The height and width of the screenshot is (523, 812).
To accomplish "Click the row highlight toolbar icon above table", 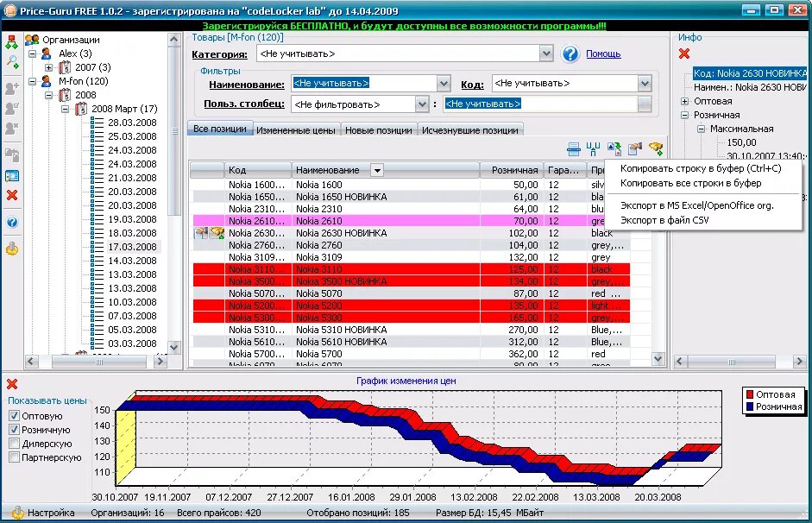I will point(573,149).
